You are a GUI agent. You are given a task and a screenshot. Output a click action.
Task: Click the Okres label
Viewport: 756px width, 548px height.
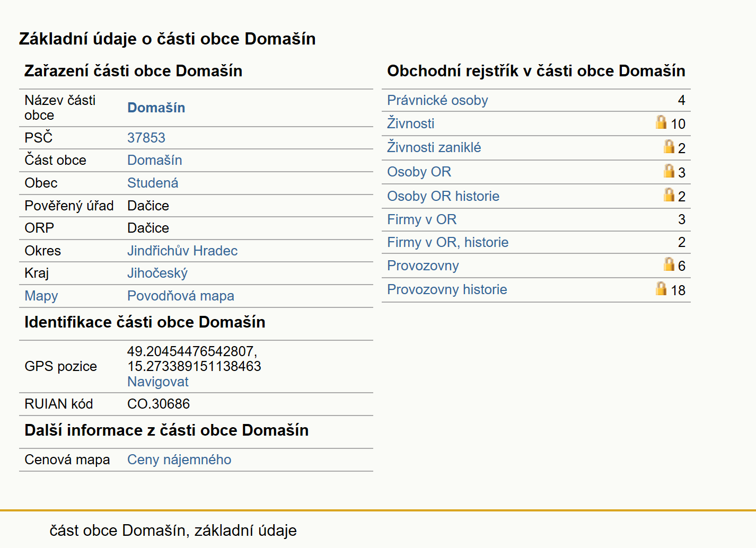(x=43, y=251)
